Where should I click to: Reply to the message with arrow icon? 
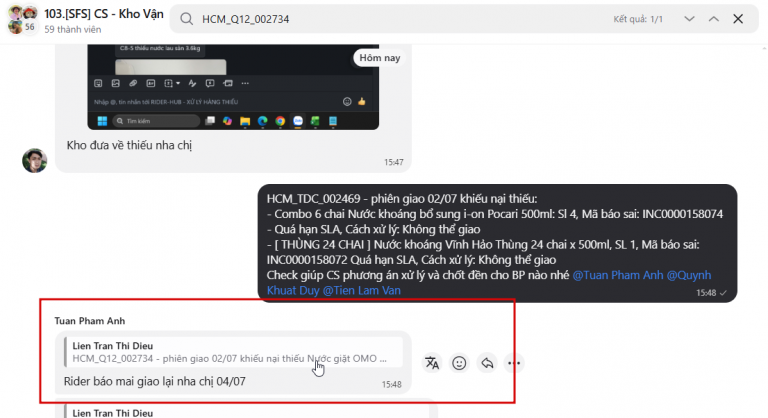click(x=487, y=363)
